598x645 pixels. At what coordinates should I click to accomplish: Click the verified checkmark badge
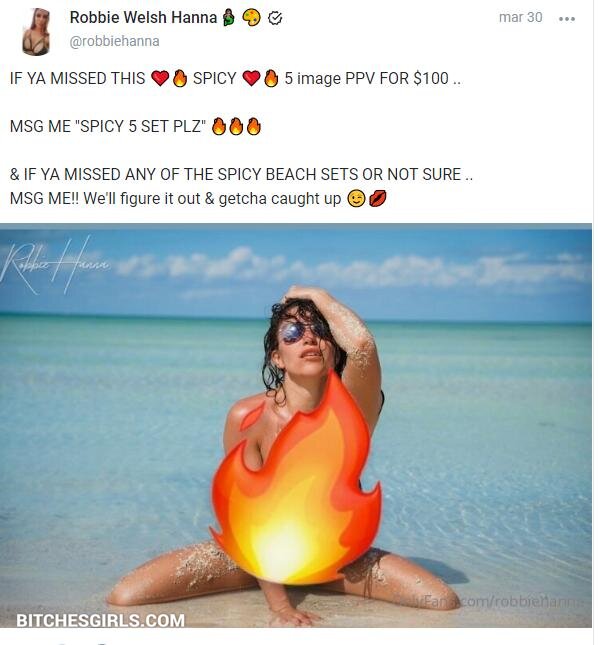(x=275, y=18)
